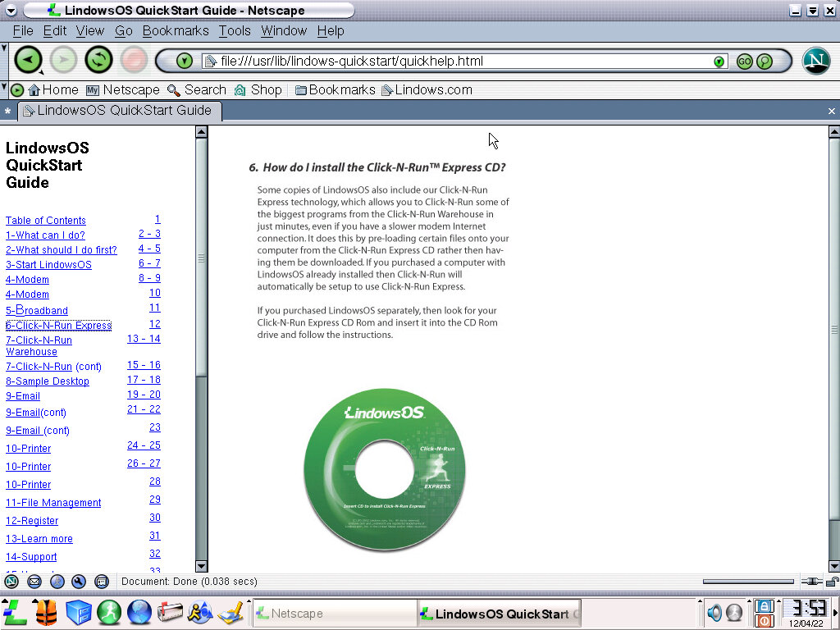Image resolution: width=840 pixels, height=630 pixels.
Task: Select the LindowsOS QuickStart Guide tab
Action: (119, 111)
